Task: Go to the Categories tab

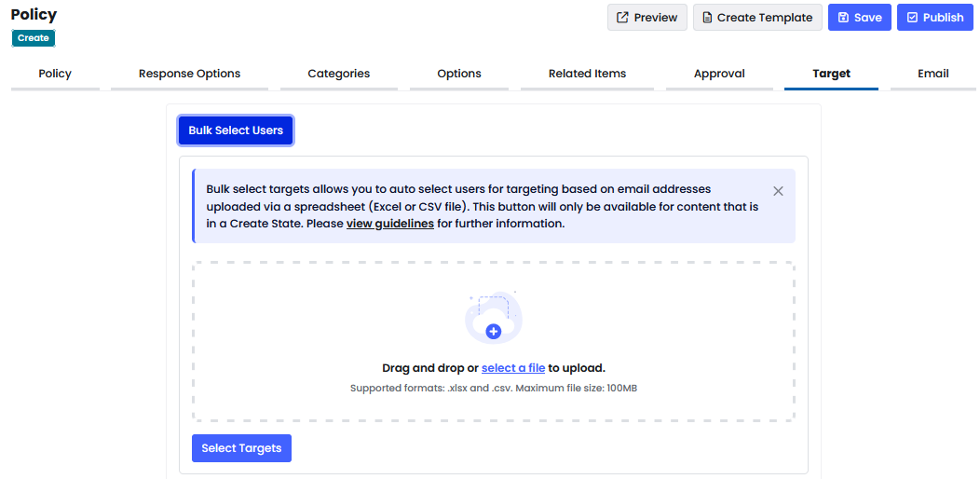Action: click(339, 74)
